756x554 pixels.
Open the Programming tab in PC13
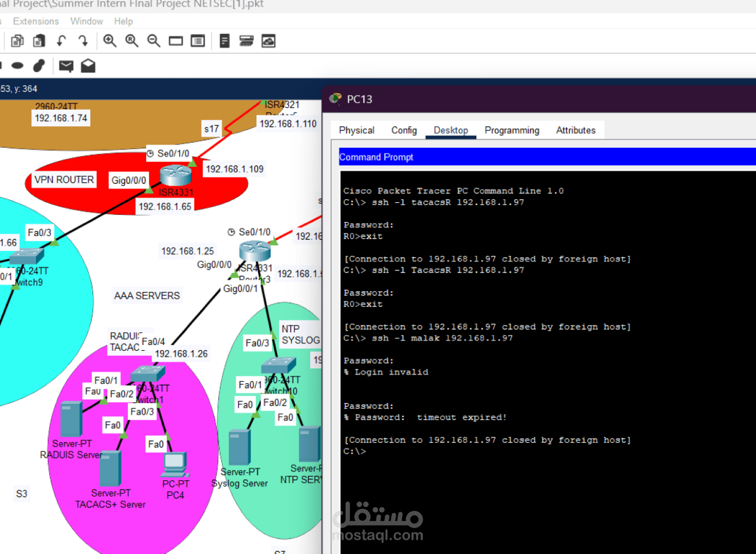[x=512, y=130]
